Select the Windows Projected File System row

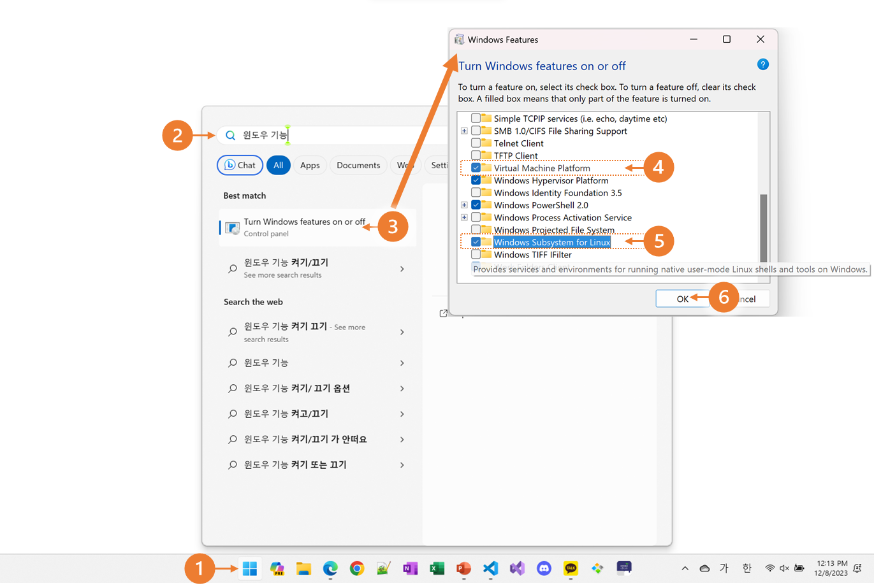tap(554, 230)
